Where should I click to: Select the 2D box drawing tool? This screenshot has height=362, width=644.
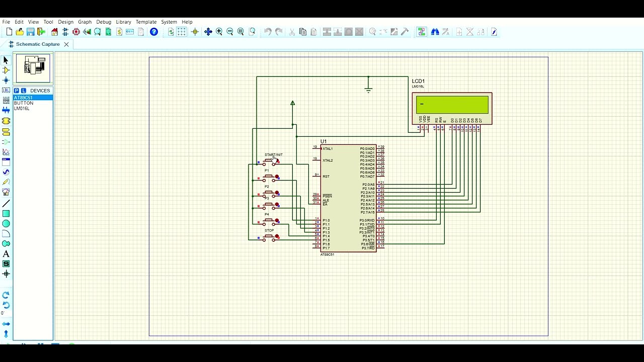click(x=6, y=214)
